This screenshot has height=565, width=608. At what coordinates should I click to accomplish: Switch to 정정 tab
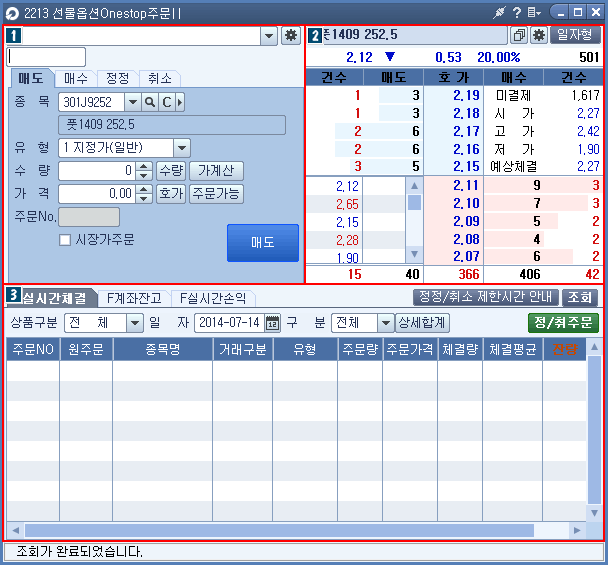(117, 79)
